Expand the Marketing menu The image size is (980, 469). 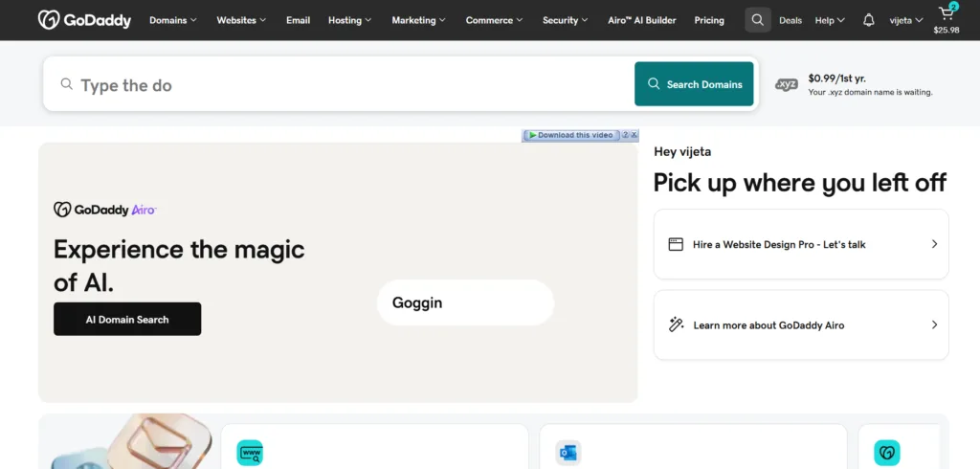tap(419, 20)
